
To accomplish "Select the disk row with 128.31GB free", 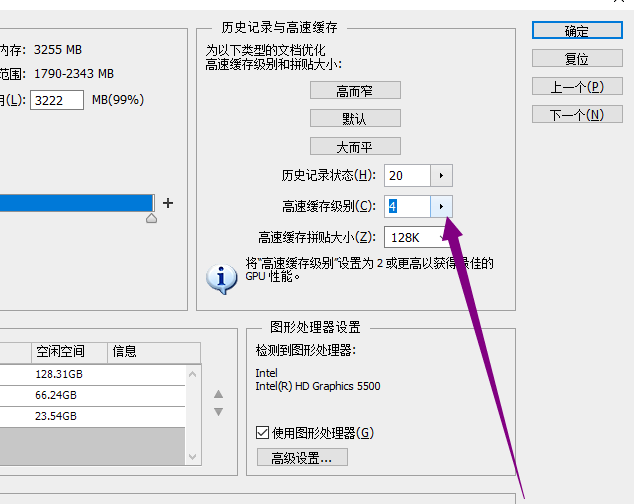I will [x=92, y=375].
